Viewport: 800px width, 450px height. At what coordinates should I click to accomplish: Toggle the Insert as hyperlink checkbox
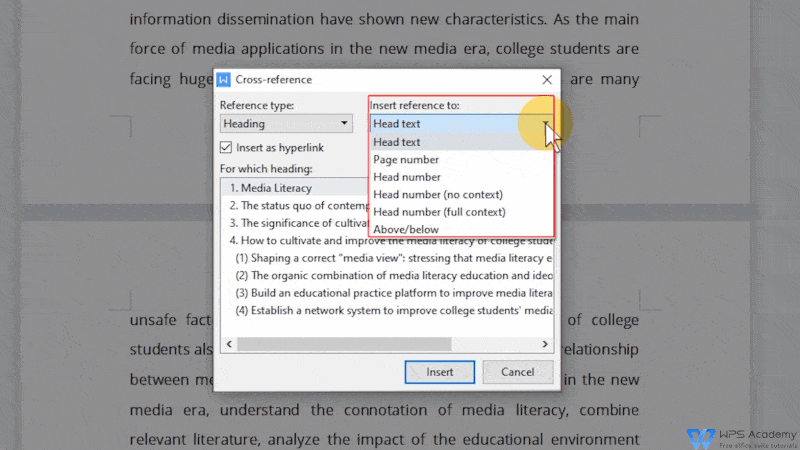(226, 148)
